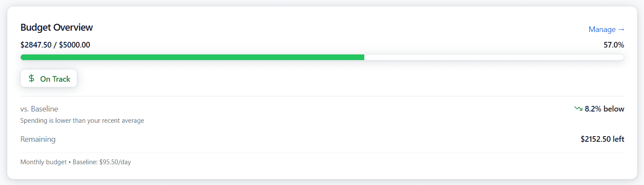644x185 pixels.
Task: Click the arrow in the Manage link
Action: coord(621,29)
